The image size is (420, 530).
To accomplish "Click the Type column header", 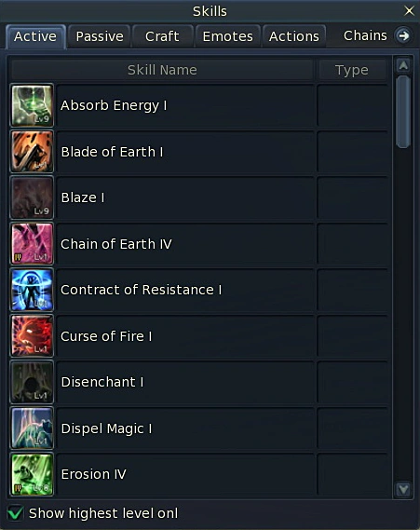I will pyautogui.click(x=352, y=70).
